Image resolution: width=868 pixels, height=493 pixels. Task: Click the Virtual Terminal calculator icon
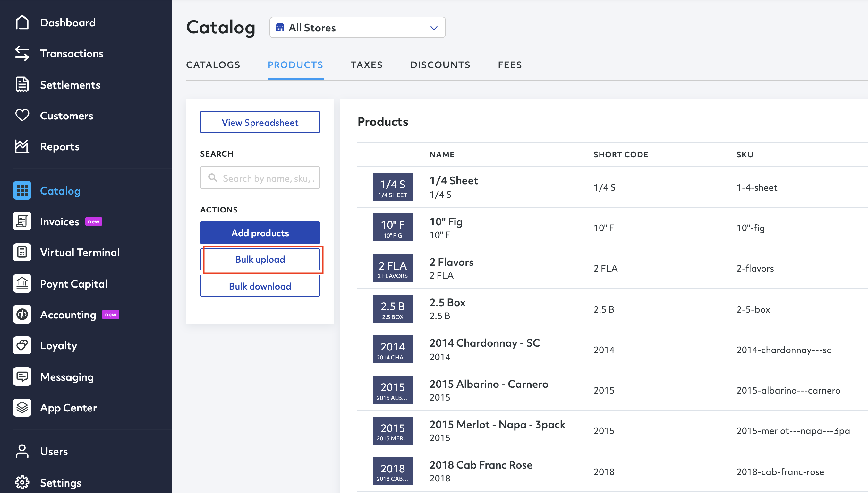[22, 252]
